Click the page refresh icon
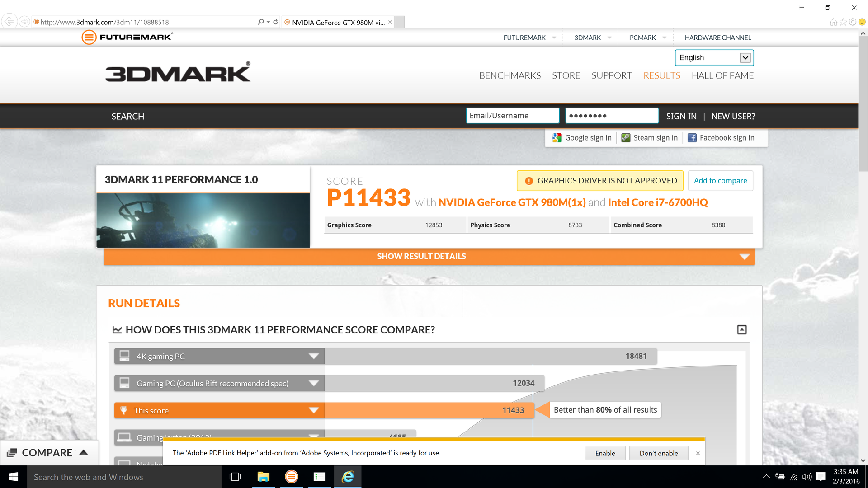 point(275,22)
